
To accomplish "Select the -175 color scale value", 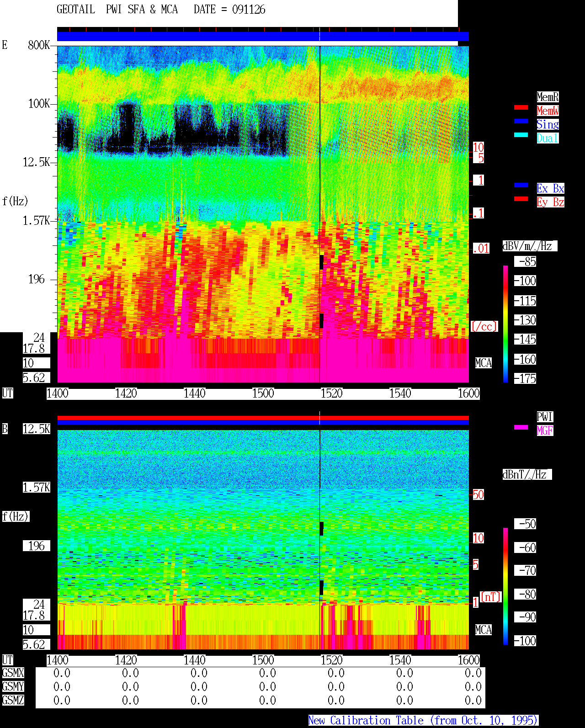I will [525, 378].
